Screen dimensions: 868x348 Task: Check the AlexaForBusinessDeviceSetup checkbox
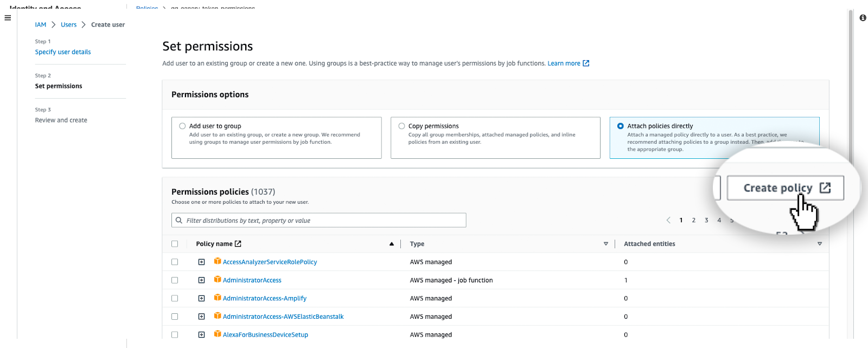[175, 334]
